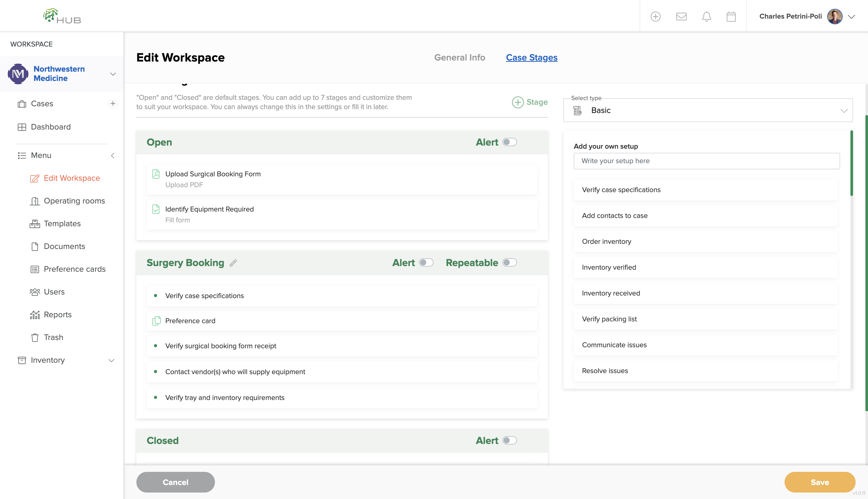The height and width of the screenshot is (499, 868).
Task: Click the Write your setup here field
Action: tap(707, 161)
